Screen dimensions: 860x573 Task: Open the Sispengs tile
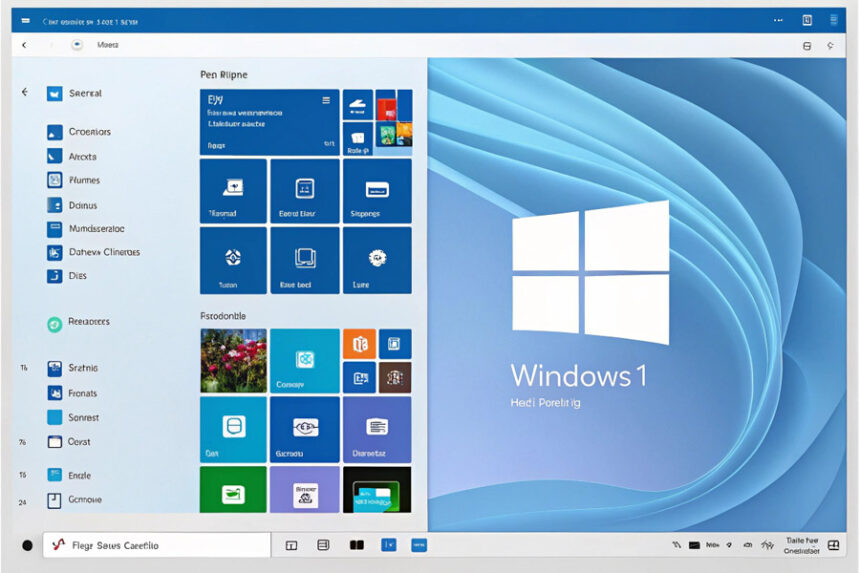click(x=377, y=191)
